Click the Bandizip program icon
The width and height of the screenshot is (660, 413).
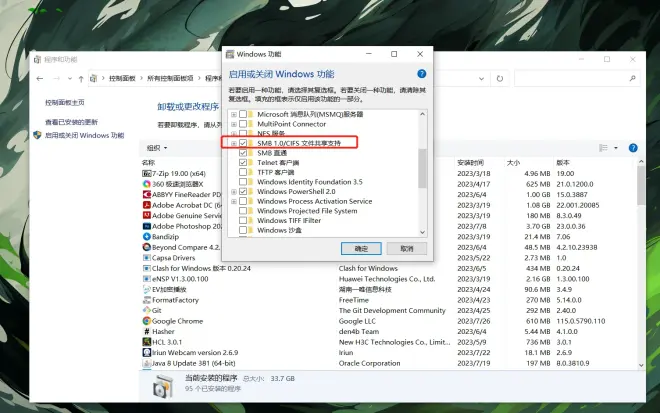tap(146, 236)
